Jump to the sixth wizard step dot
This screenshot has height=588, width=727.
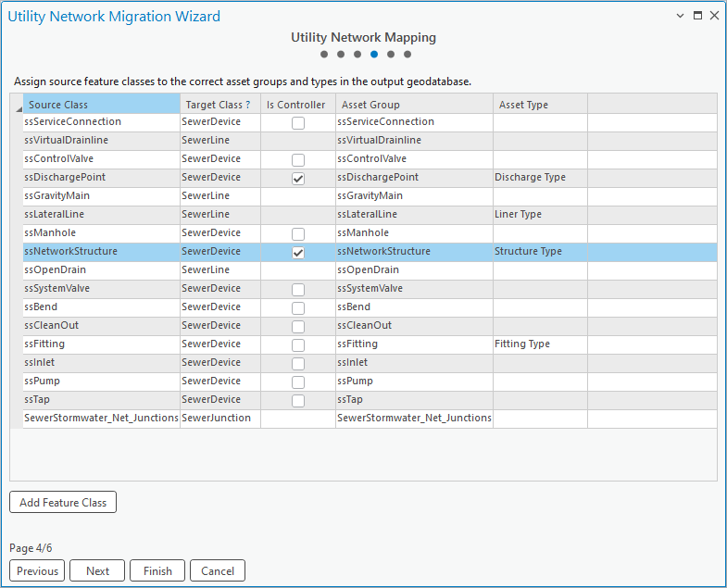click(x=407, y=55)
